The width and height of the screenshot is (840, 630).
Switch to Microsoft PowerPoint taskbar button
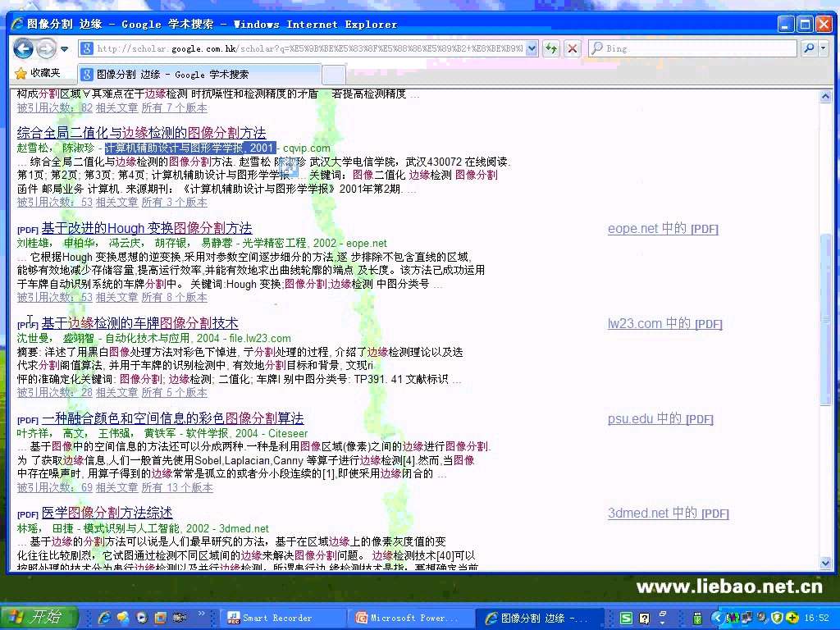[411, 619]
